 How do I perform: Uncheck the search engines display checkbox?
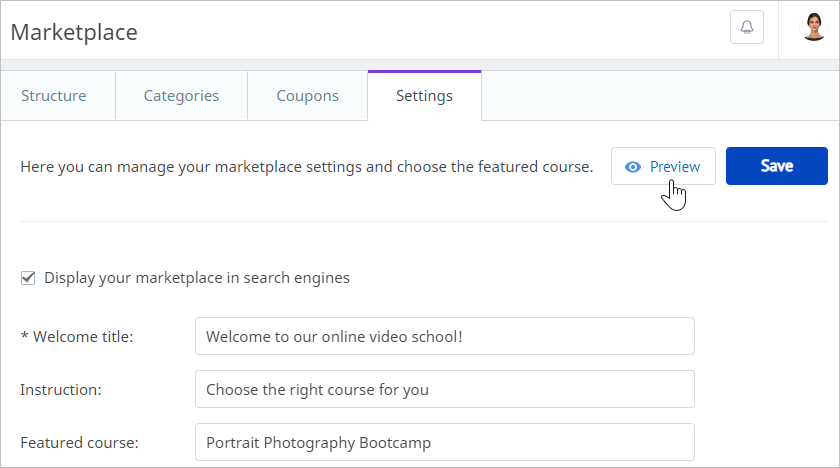28,278
